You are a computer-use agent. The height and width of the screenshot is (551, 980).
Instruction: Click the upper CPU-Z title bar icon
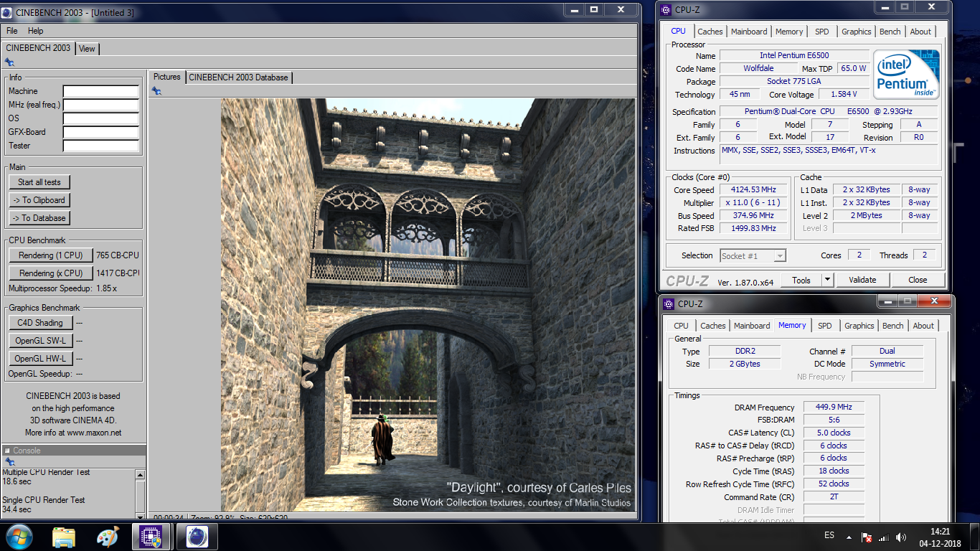pos(667,9)
